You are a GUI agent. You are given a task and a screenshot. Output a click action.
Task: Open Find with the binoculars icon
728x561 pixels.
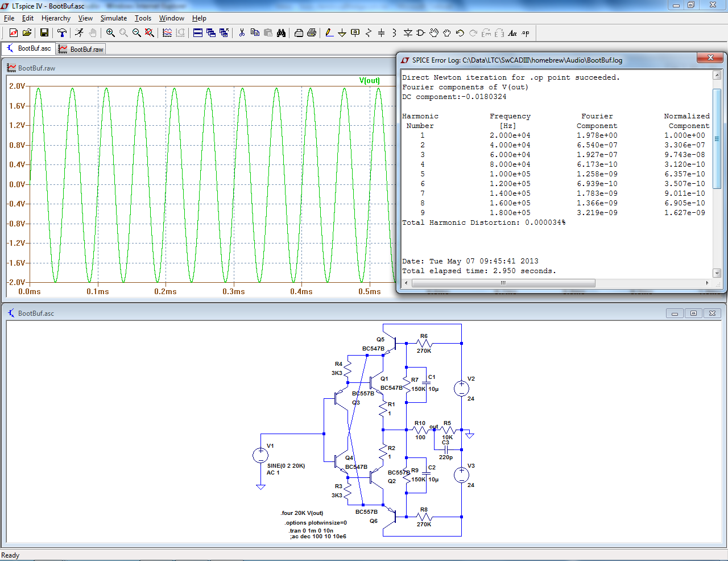[281, 33]
